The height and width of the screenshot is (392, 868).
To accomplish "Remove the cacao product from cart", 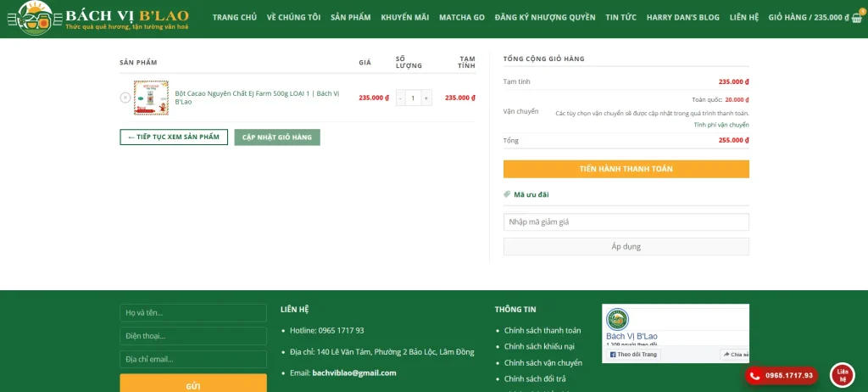I will coord(125,98).
